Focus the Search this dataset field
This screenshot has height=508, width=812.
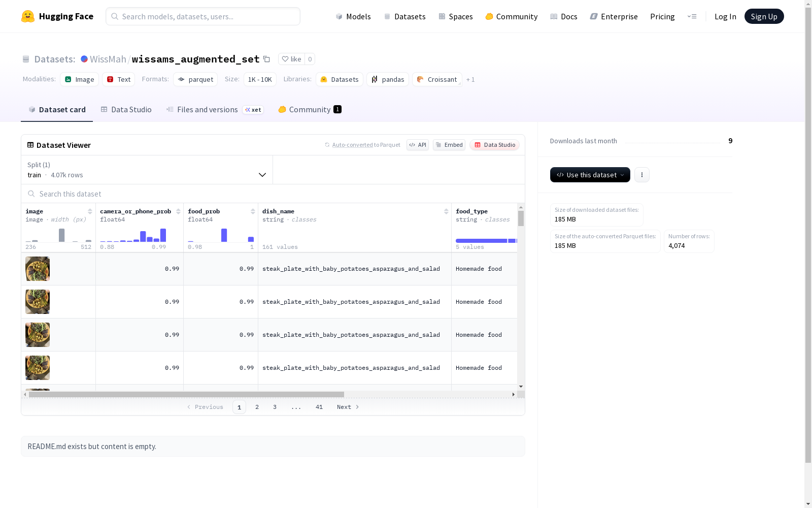tap(273, 194)
